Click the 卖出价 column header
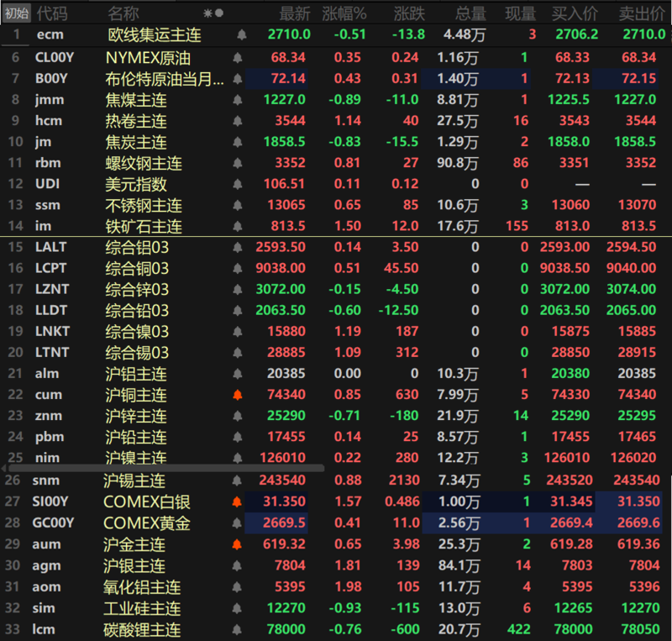672x641 pixels. [642, 13]
